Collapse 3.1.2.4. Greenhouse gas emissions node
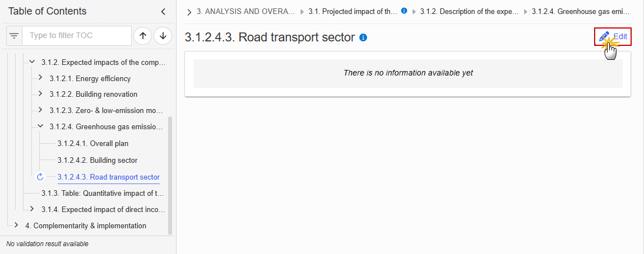Screen dimensions: 644x254 point(40,126)
